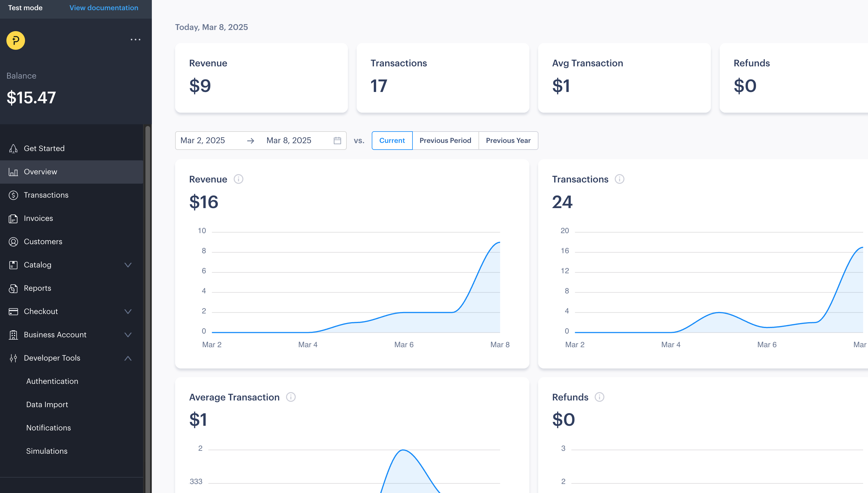This screenshot has width=868, height=493.
Task: Go to Customers in the sidebar
Action: (43, 242)
